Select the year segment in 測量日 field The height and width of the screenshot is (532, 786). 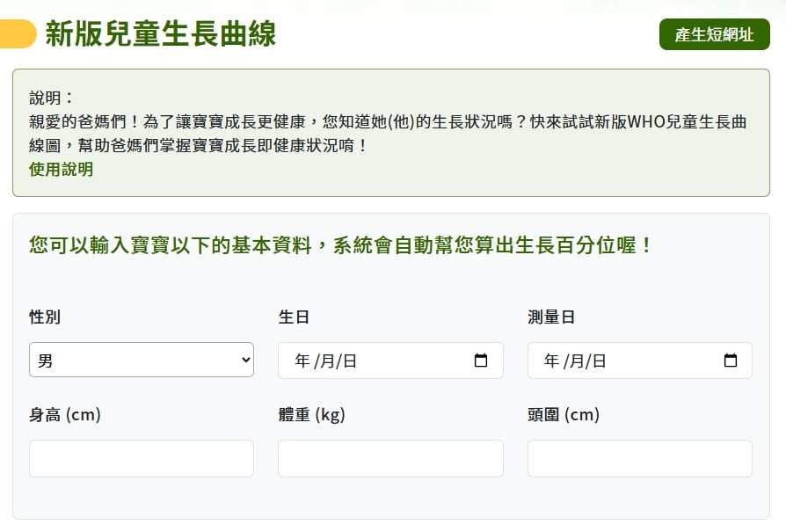[x=551, y=361]
